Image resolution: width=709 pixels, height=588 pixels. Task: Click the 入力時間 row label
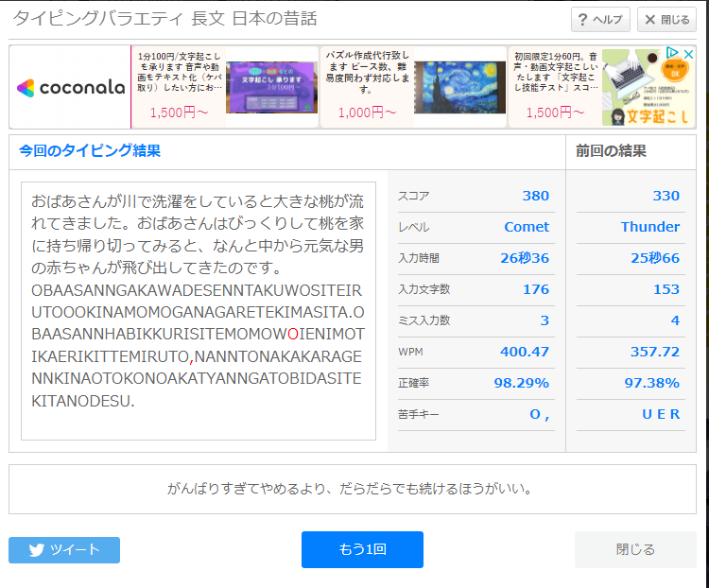point(418,258)
